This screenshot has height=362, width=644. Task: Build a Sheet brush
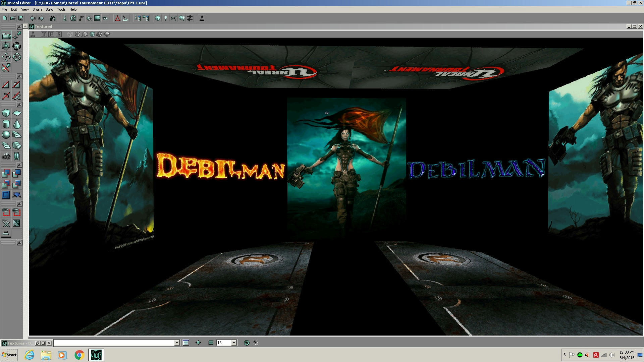pyautogui.click(x=17, y=113)
